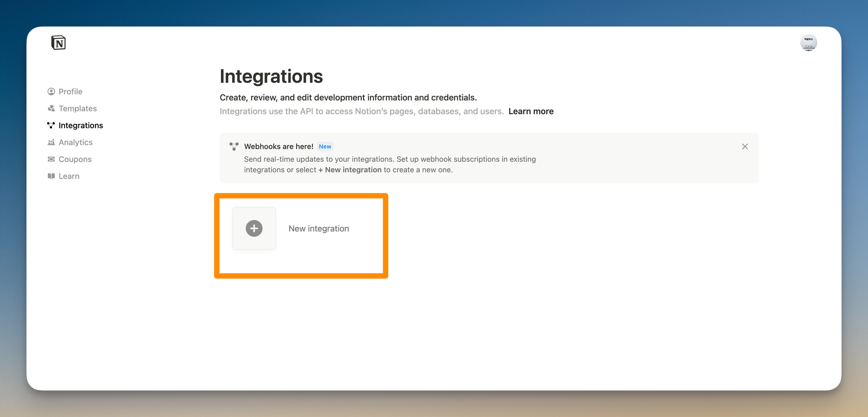Viewport: 868px width, 417px height.
Task: Click the Coupons ticket icon
Action: [51, 159]
